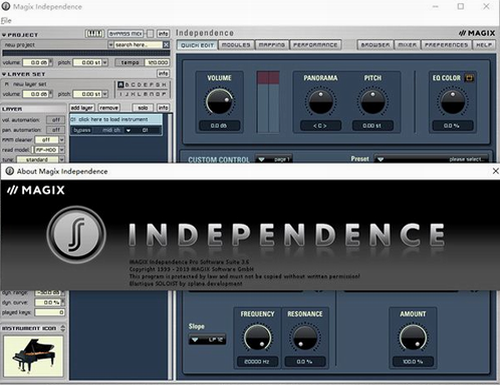Viewport: 500px width, 385px height.
Task: Click the grand piano instrument icon thumbnail
Action: pos(33,356)
